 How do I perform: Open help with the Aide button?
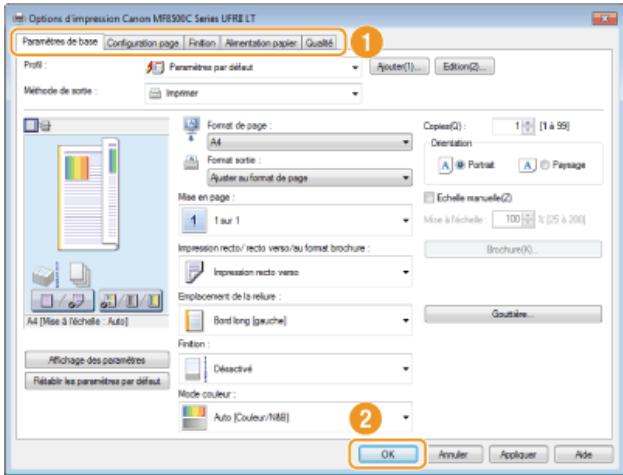[x=584, y=454]
